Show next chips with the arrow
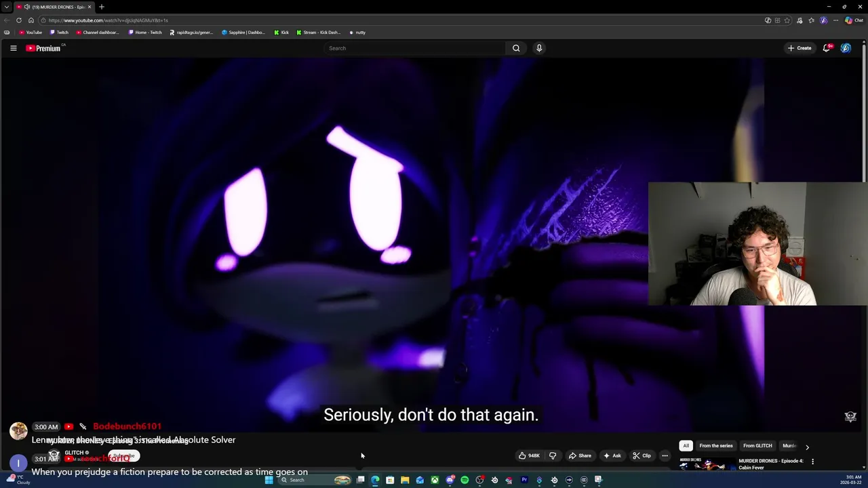Screen dimensions: 868x488 (x=807, y=447)
